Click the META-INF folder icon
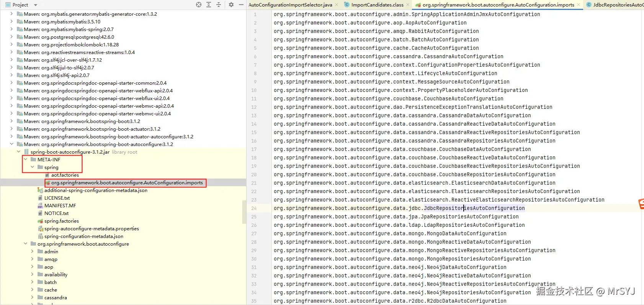644x305 pixels. pos(33,159)
